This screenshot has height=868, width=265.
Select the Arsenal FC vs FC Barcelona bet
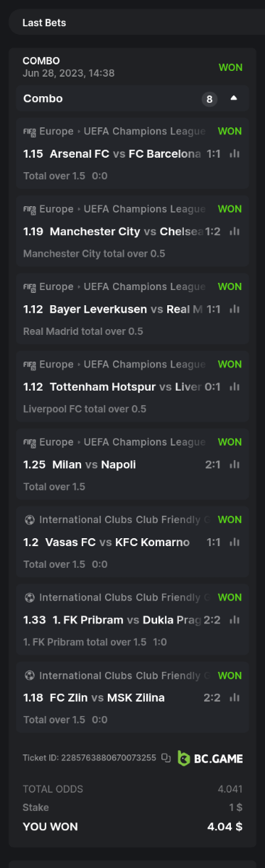point(132,153)
